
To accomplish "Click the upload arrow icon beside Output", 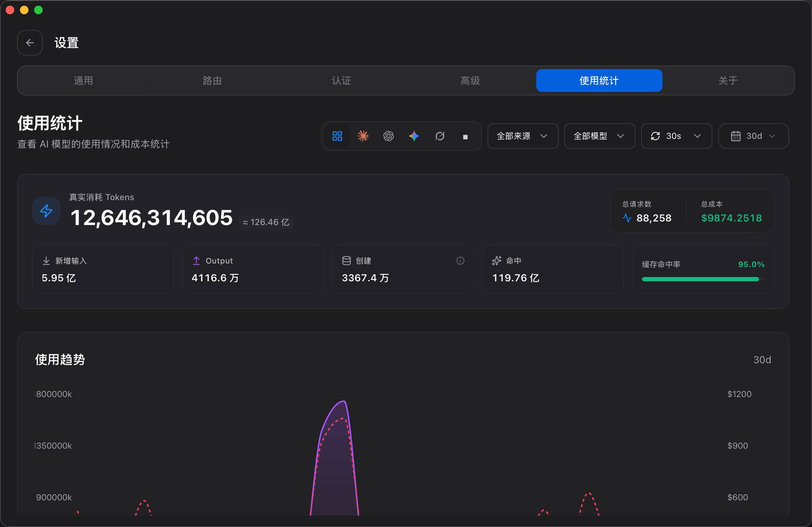I will [196, 261].
